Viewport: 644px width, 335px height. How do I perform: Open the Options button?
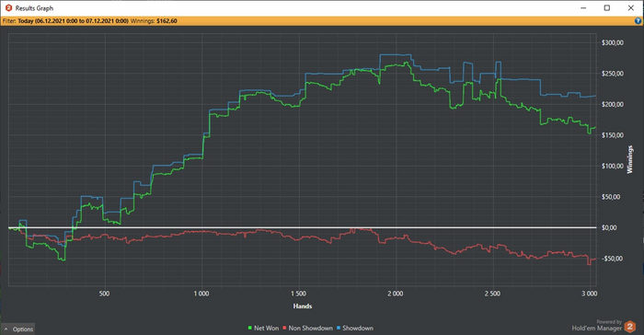(x=18, y=329)
